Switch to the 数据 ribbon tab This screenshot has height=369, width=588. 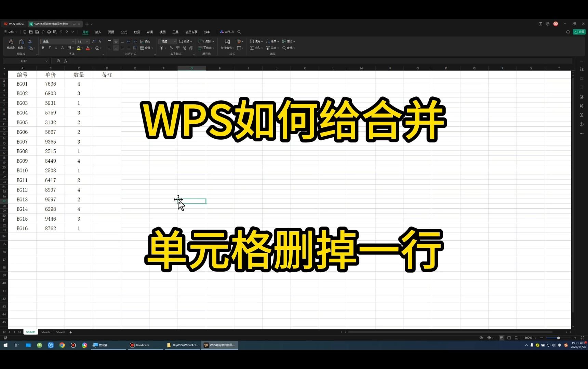pyautogui.click(x=137, y=32)
